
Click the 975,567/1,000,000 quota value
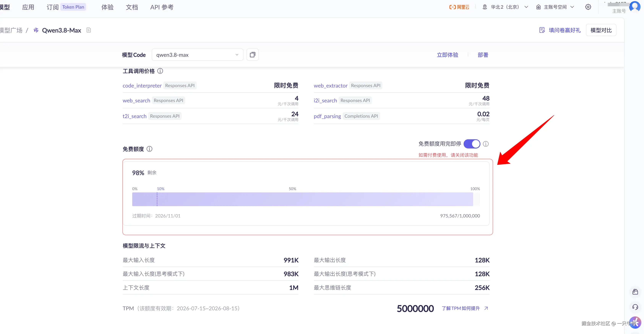point(460,216)
